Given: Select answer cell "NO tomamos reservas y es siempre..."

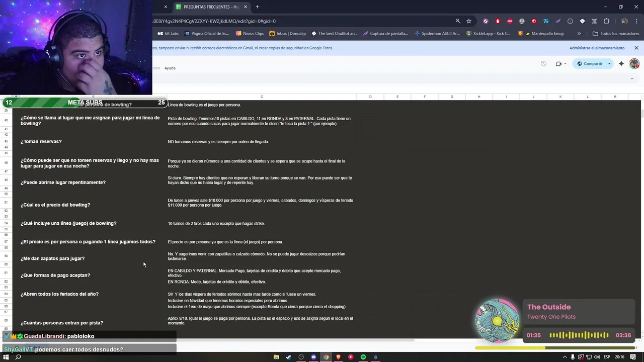Looking at the screenshot, I should pos(218,142).
